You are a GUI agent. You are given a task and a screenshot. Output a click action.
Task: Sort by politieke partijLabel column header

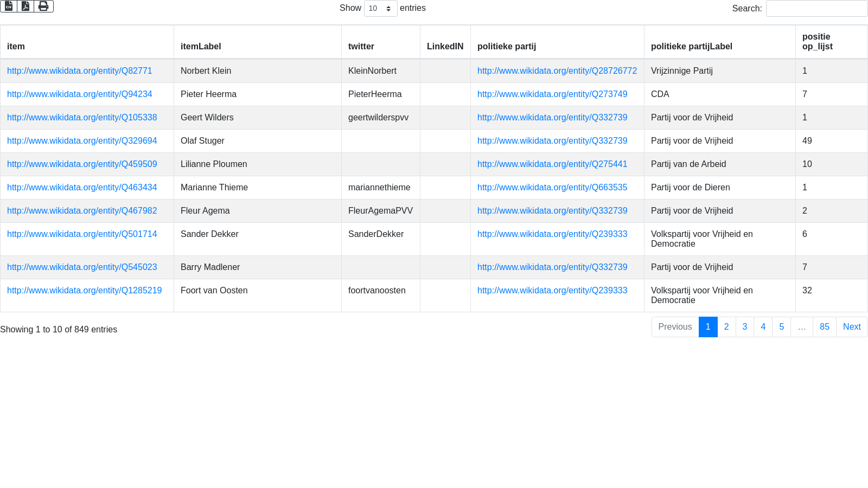(719, 42)
